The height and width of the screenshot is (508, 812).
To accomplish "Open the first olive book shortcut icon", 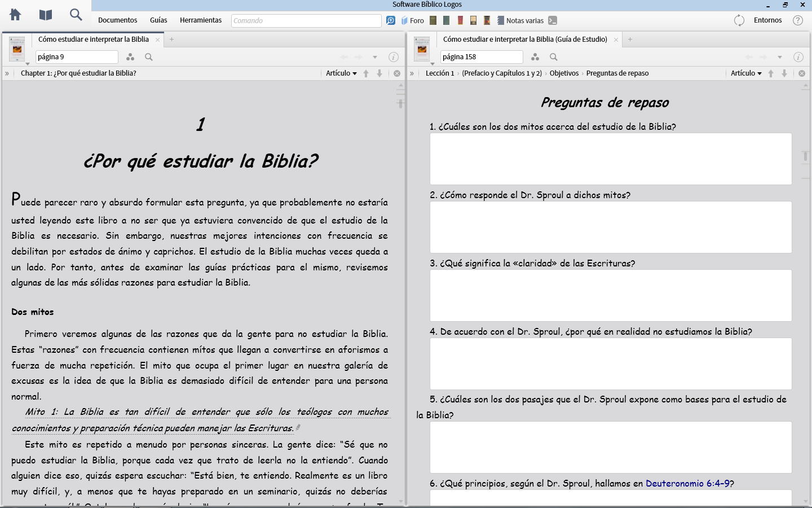I will pos(433,20).
